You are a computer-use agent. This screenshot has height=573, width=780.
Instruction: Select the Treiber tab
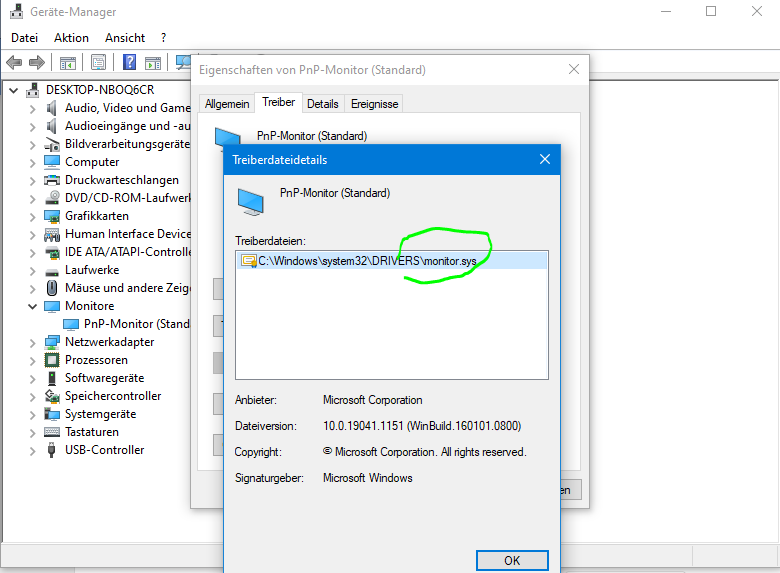(279, 102)
